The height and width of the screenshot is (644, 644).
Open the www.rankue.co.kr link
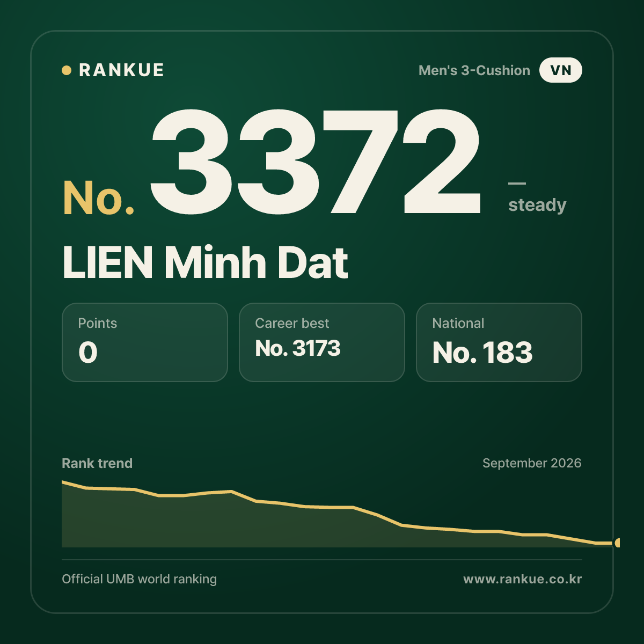click(x=523, y=579)
